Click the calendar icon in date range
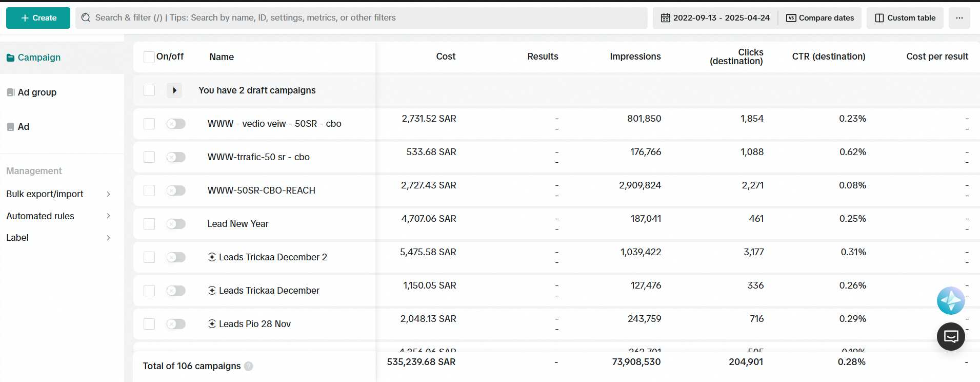Viewport: 980px width, 382px height. [665, 18]
